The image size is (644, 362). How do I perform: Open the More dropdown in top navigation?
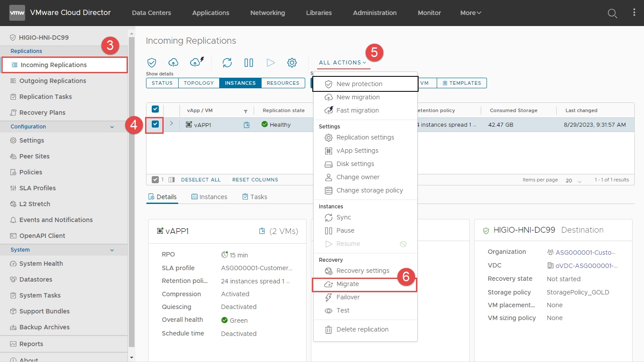coord(470,13)
